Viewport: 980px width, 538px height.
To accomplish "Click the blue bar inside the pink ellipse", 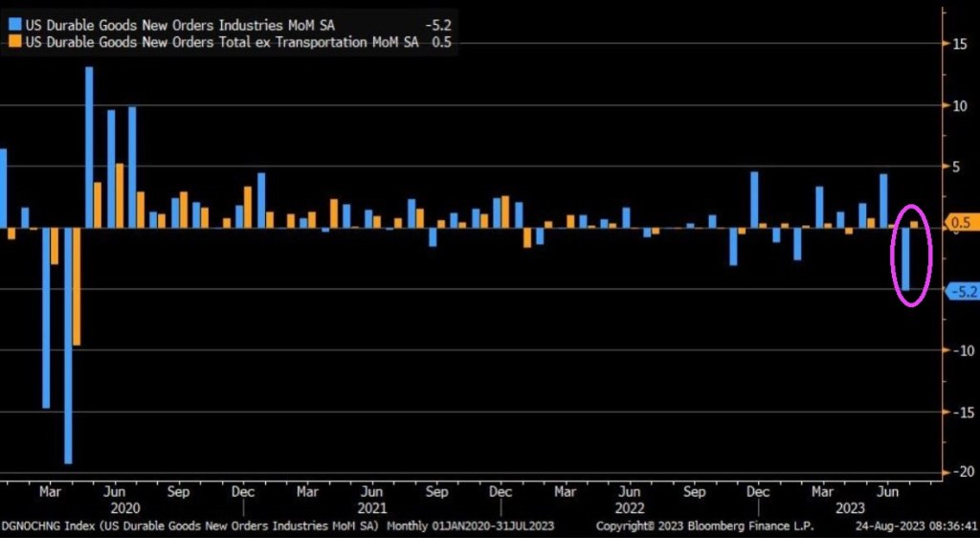I will pyautogui.click(x=906, y=258).
